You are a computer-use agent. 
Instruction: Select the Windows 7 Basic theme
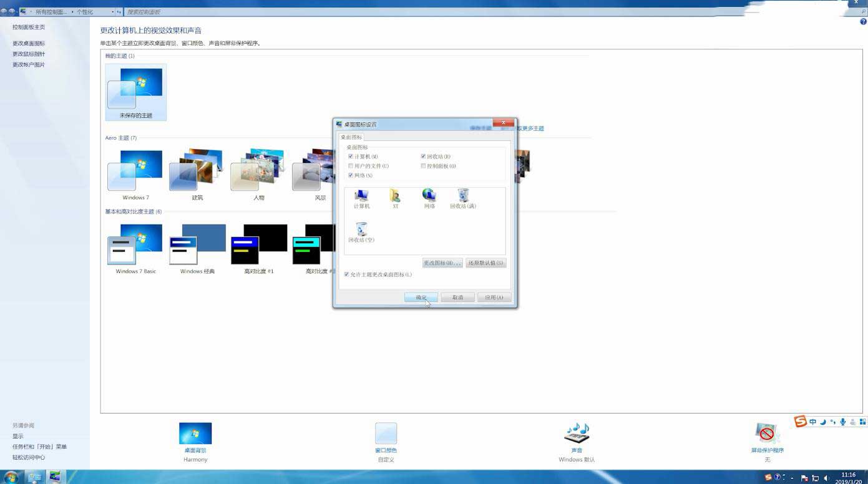pyautogui.click(x=135, y=248)
